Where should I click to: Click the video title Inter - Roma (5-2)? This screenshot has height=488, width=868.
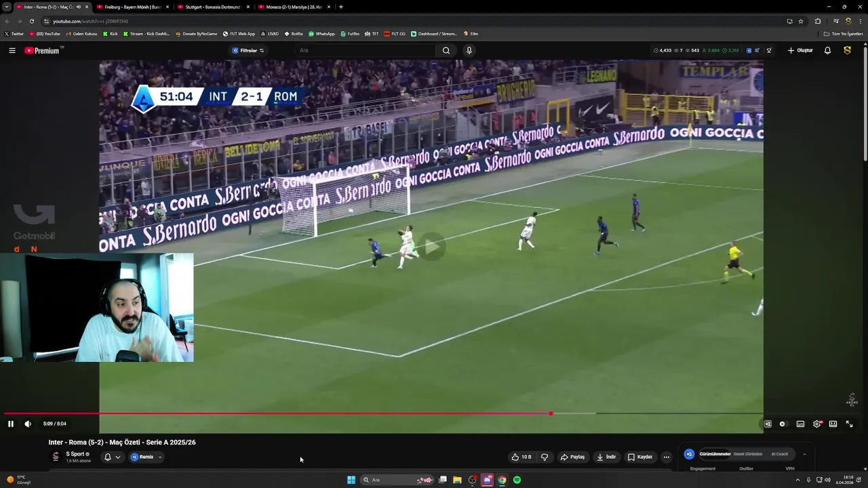coord(122,443)
